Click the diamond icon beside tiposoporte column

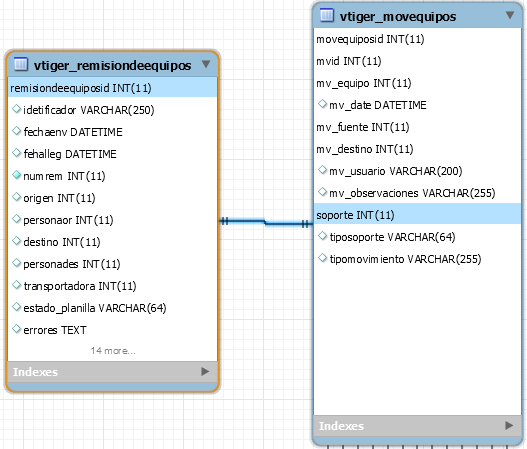coord(322,236)
